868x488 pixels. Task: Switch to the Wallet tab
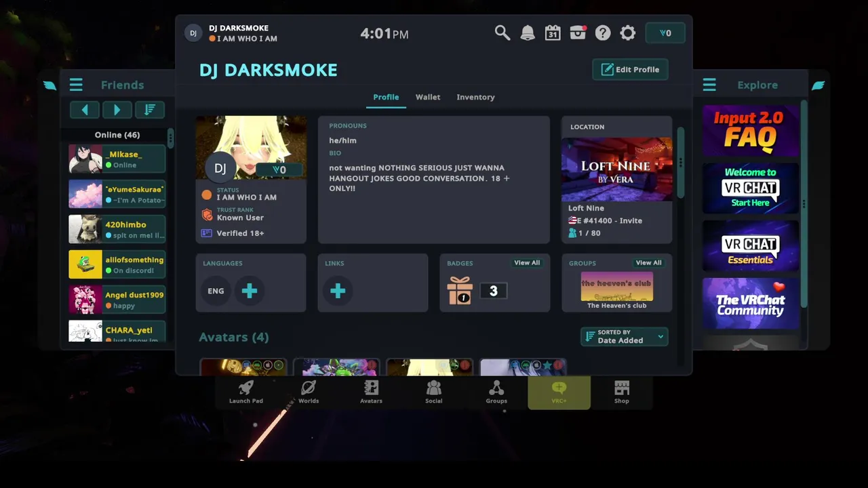[x=428, y=97]
